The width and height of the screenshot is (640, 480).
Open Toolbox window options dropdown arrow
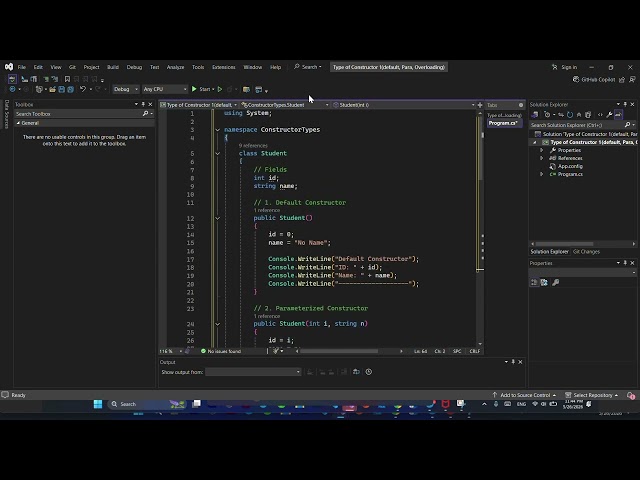(x=136, y=104)
